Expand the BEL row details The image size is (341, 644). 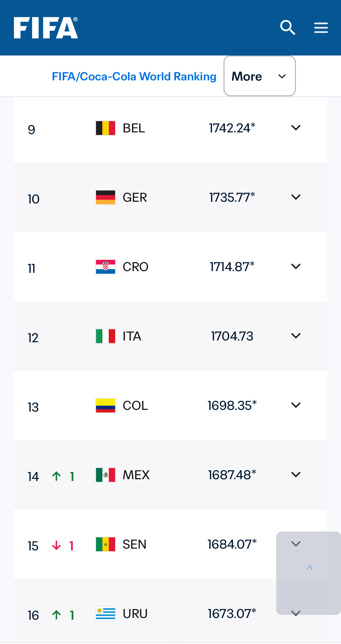pyautogui.click(x=296, y=128)
